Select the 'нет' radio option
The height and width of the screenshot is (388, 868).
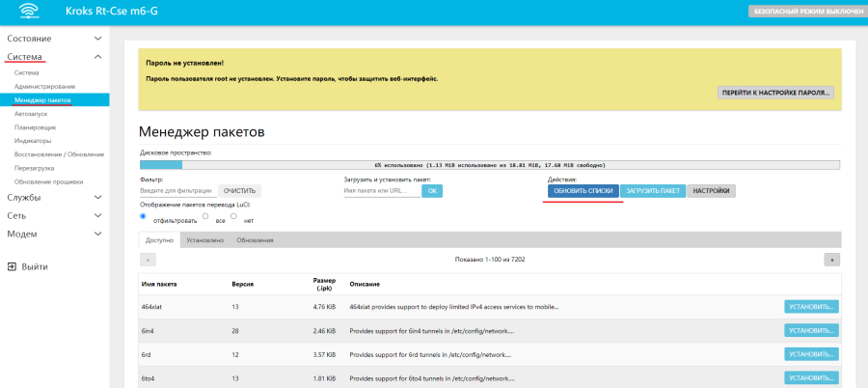(x=234, y=216)
